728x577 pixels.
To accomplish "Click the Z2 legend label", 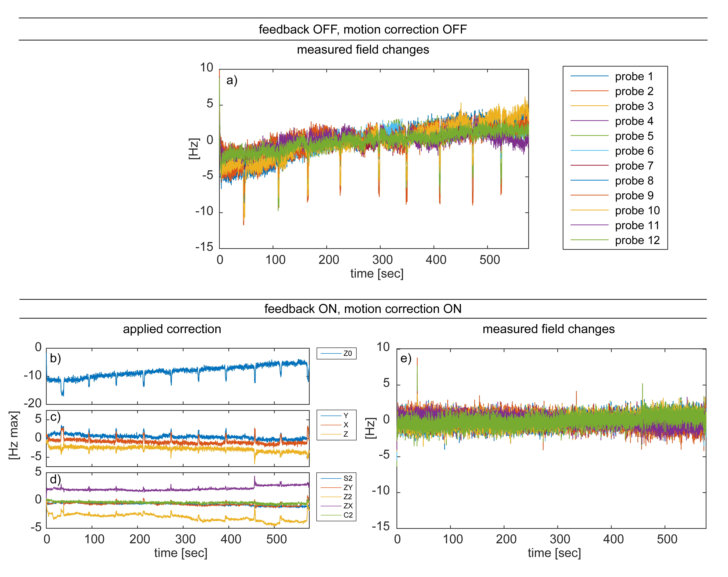I will [348, 497].
